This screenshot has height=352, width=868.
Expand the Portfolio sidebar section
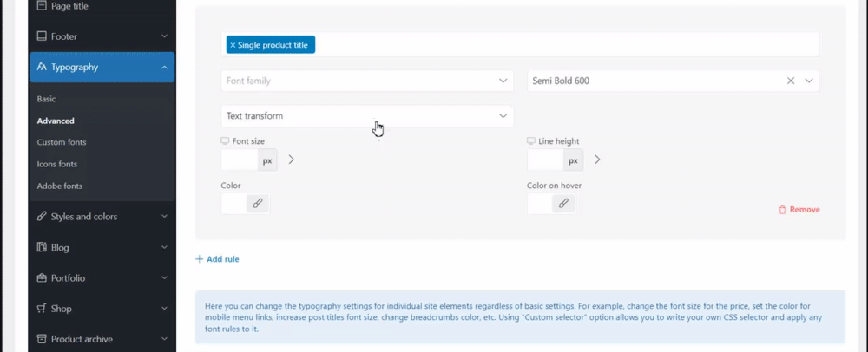click(102, 278)
